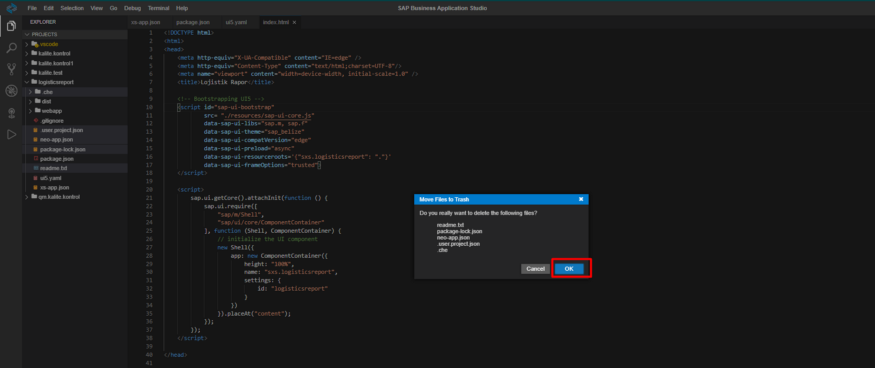Click the readme.txt file icon in explorer
875x368 pixels.
click(x=36, y=168)
